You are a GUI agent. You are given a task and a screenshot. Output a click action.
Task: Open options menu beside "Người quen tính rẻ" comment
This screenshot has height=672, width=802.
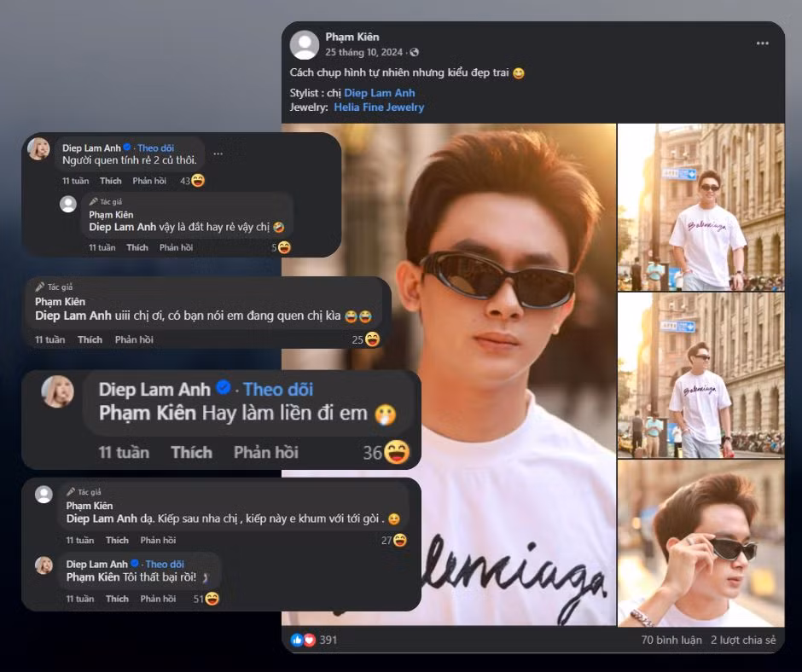218,154
